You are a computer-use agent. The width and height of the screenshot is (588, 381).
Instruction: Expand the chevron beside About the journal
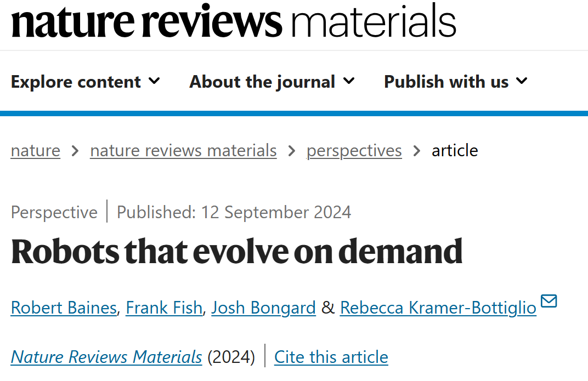(x=349, y=81)
